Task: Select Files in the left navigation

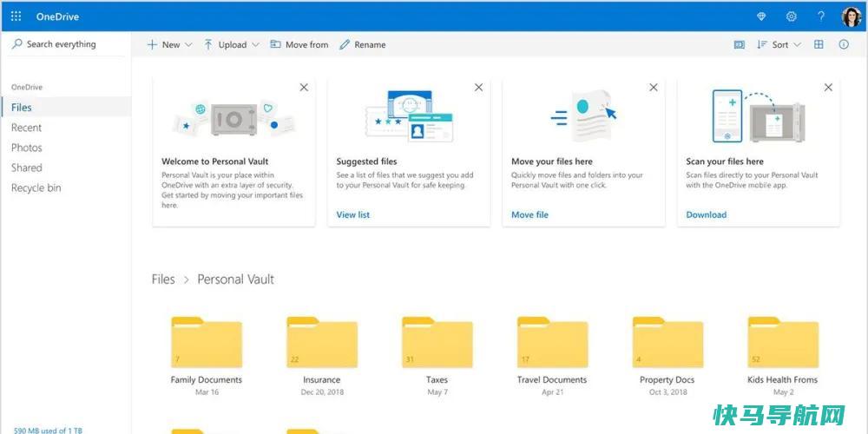Action: pyautogui.click(x=66, y=108)
